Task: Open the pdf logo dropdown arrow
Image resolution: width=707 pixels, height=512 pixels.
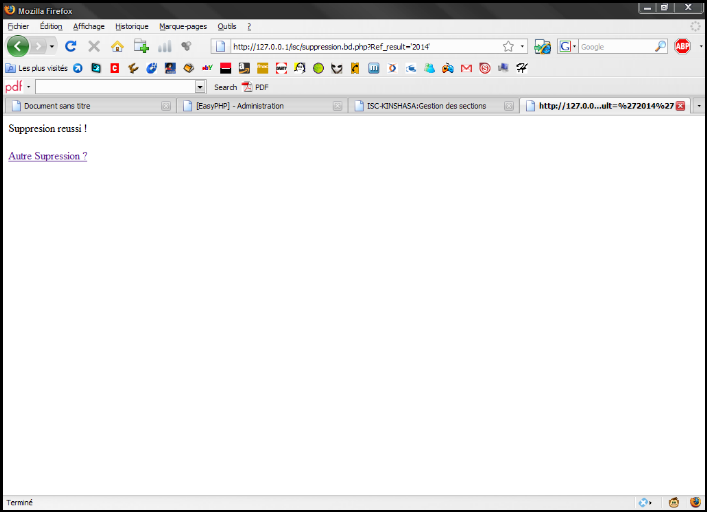Action: [x=28, y=87]
